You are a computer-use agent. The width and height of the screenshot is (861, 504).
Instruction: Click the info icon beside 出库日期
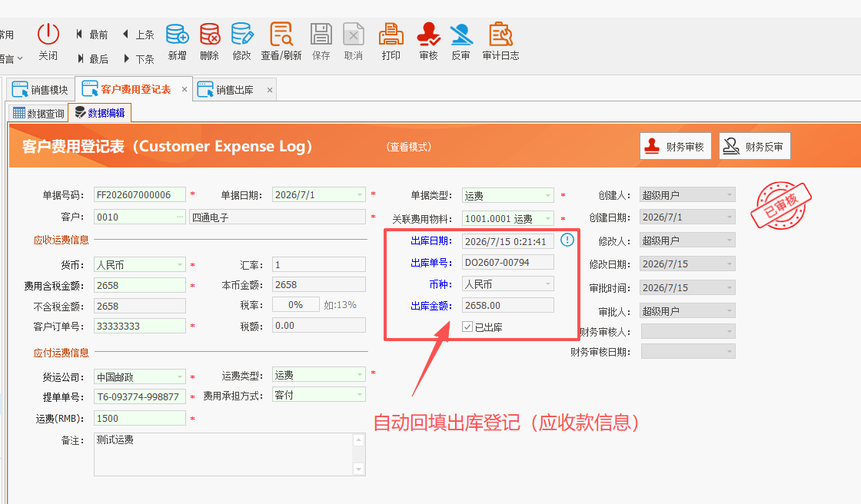coord(567,240)
